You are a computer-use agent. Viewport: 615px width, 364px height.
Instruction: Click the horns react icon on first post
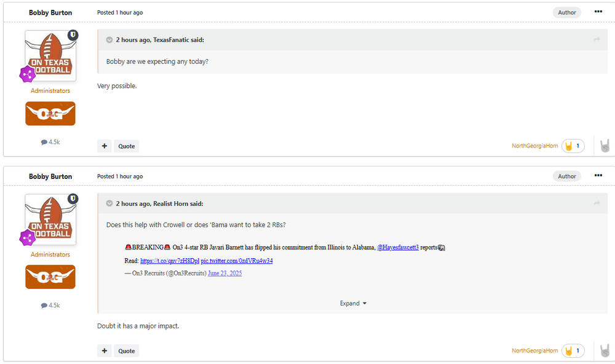coord(605,146)
